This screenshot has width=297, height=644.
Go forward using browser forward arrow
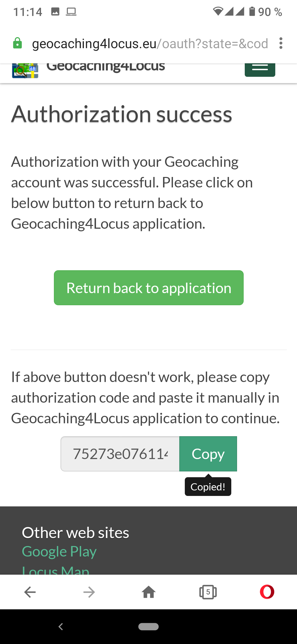pos(89,592)
